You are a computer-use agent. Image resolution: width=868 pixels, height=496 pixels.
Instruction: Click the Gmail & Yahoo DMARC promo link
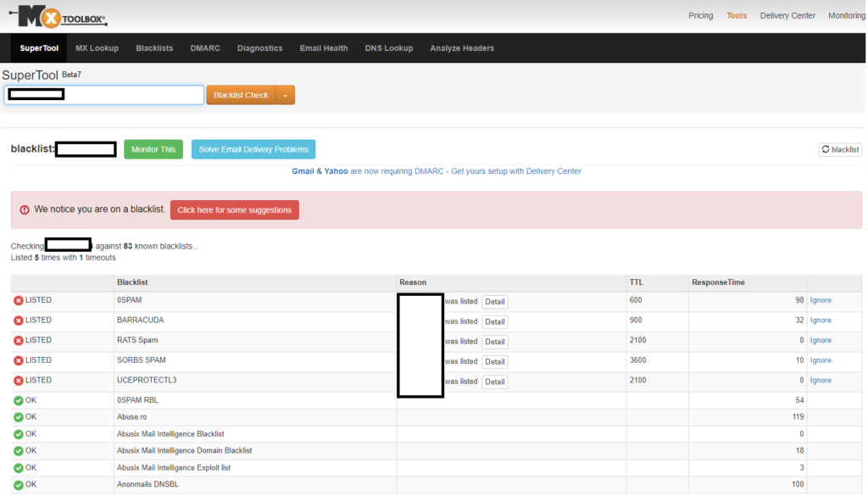pyautogui.click(x=437, y=171)
